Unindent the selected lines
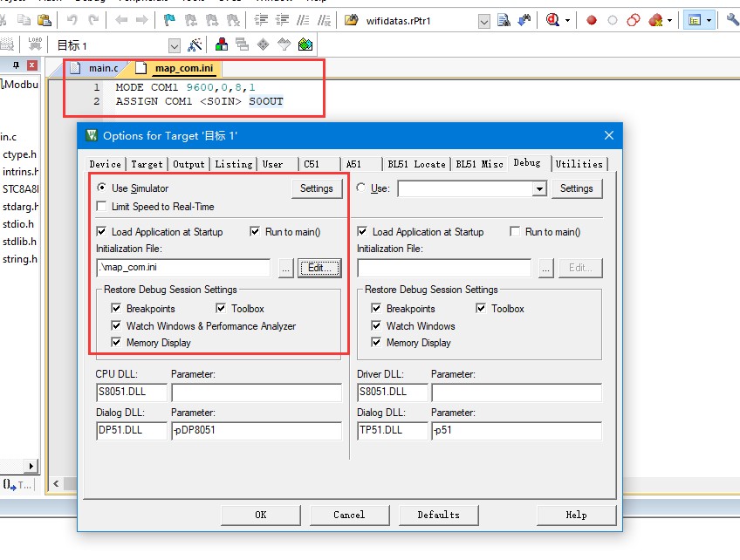Screen dimensions: 740x560 282,20
